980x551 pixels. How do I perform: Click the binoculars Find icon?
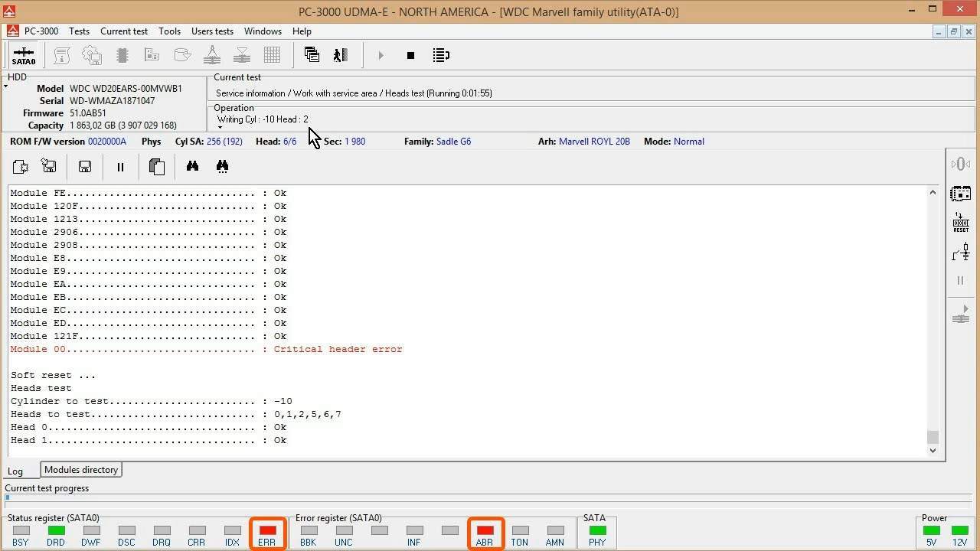[192, 167]
